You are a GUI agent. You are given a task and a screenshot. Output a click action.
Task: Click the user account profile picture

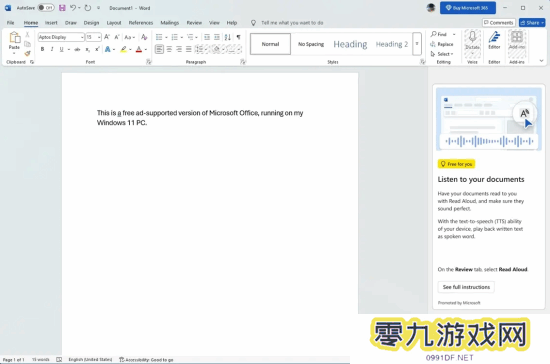[431, 8]
